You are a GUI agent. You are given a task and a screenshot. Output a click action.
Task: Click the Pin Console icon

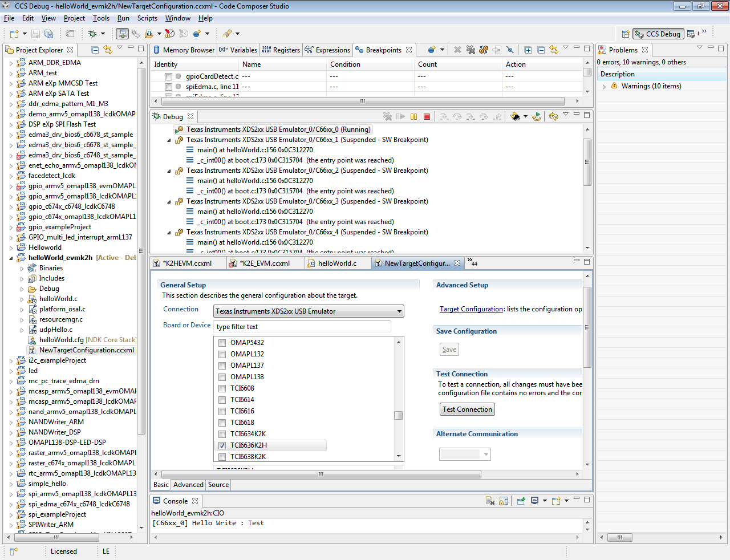(x=521, y=501)
